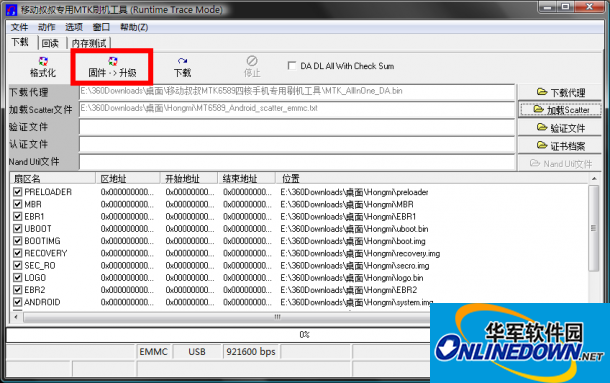Select the preloader file path row
This screenshot has width=610, height=383.
[x=354, y=192]
